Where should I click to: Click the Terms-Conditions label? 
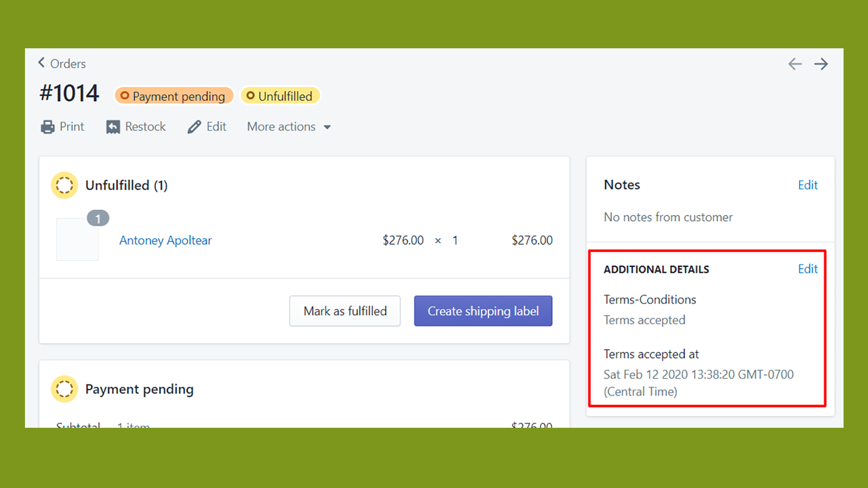pyautogui.click(x=650, y=299)
